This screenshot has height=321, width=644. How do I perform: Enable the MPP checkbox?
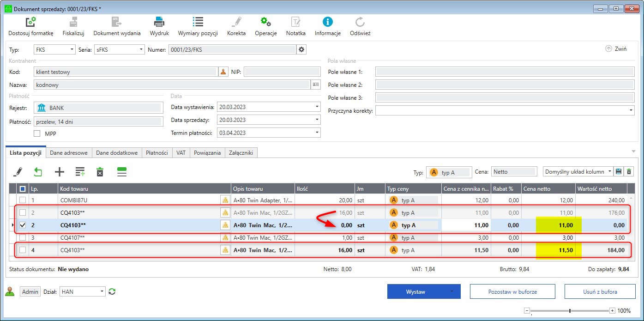coord(37,133)
